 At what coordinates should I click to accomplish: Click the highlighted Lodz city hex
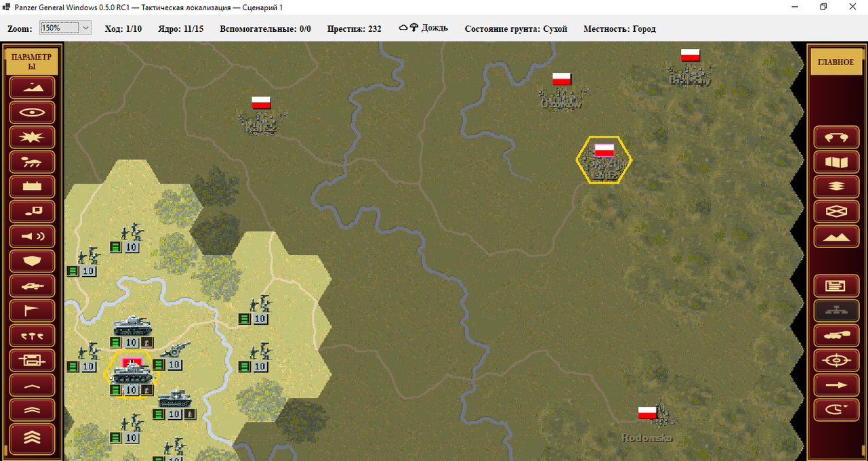(x=604, y=160)
